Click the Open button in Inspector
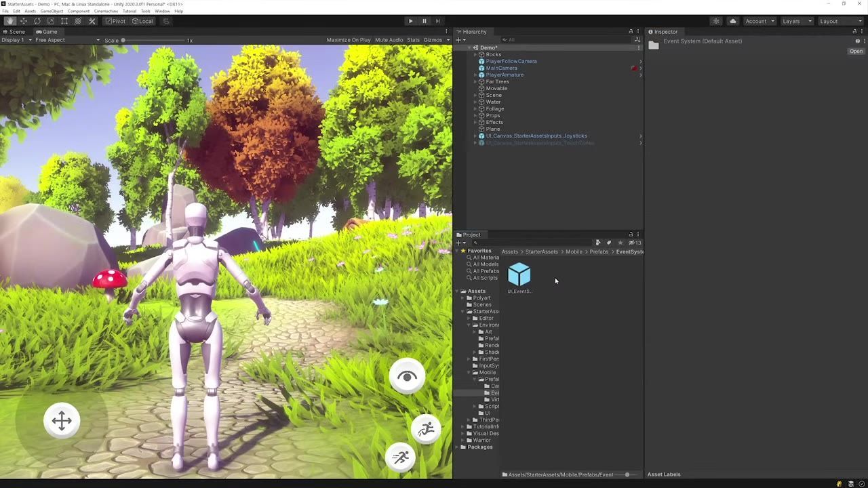Screen dimensions: 868x488 coord(856,52)
